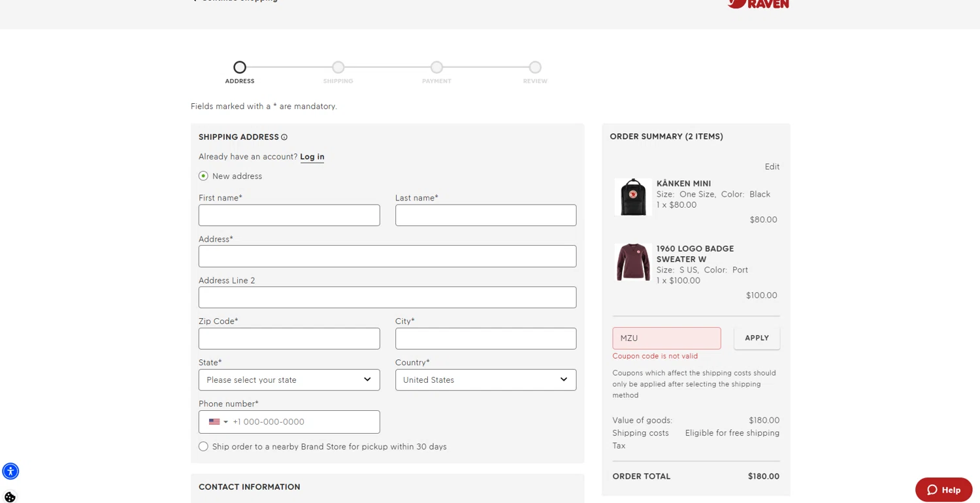Click the First name input field
This screenshot has width=980, height=503.
(289, 216)
